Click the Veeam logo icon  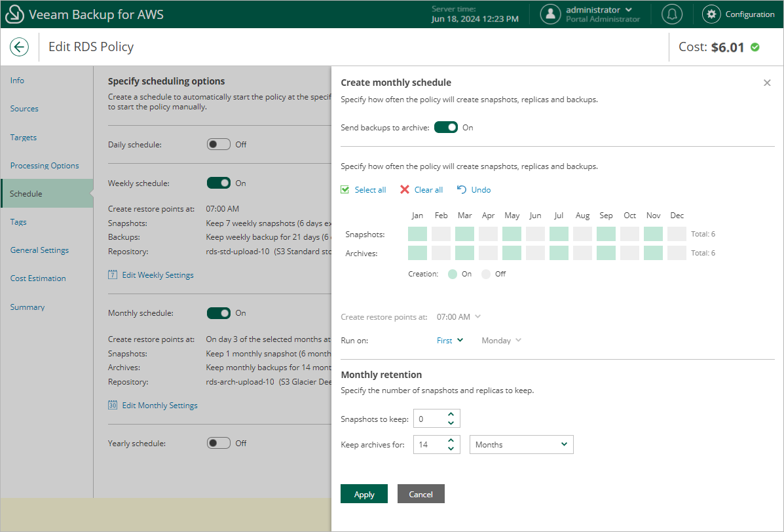click(x=14, y=14)
